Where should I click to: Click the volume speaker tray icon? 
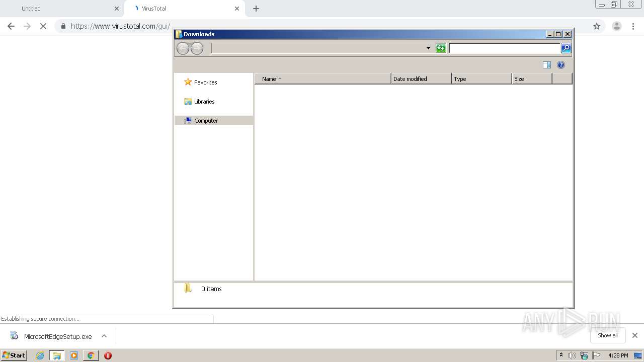click(x=572, y=355)
